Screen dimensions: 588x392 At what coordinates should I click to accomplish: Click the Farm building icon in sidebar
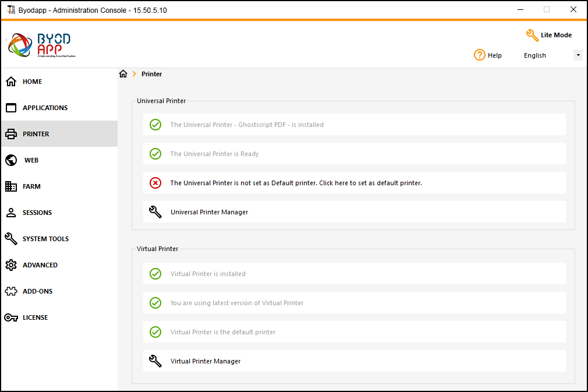[x=11, y=186]
